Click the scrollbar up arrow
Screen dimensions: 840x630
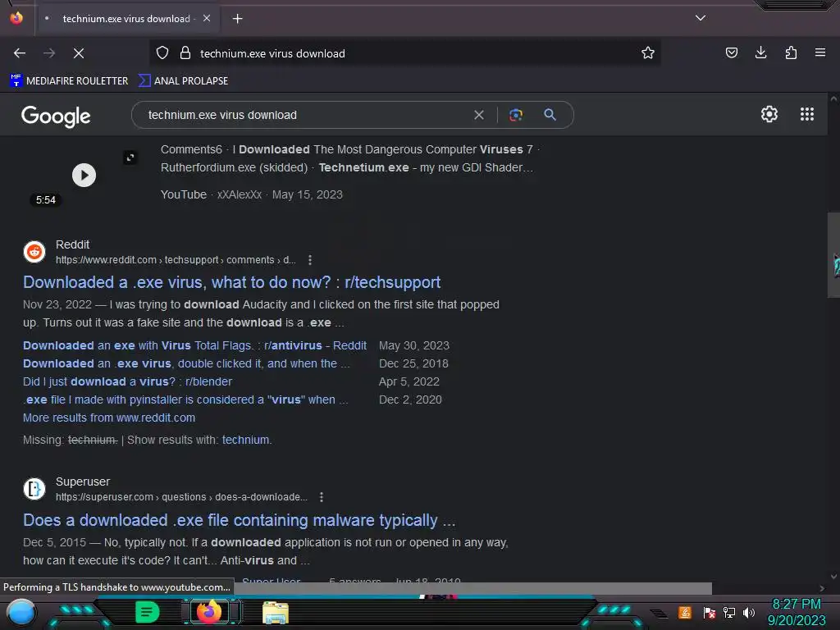[x=833, y=98]
